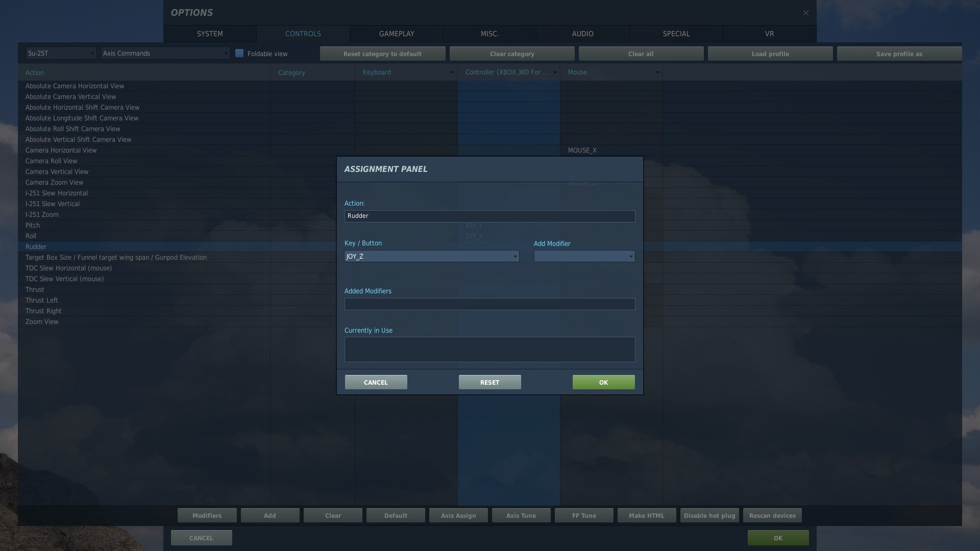Select the Thrust Left action row
This screenshot has width=980, height=551.
tap(42, 300)
